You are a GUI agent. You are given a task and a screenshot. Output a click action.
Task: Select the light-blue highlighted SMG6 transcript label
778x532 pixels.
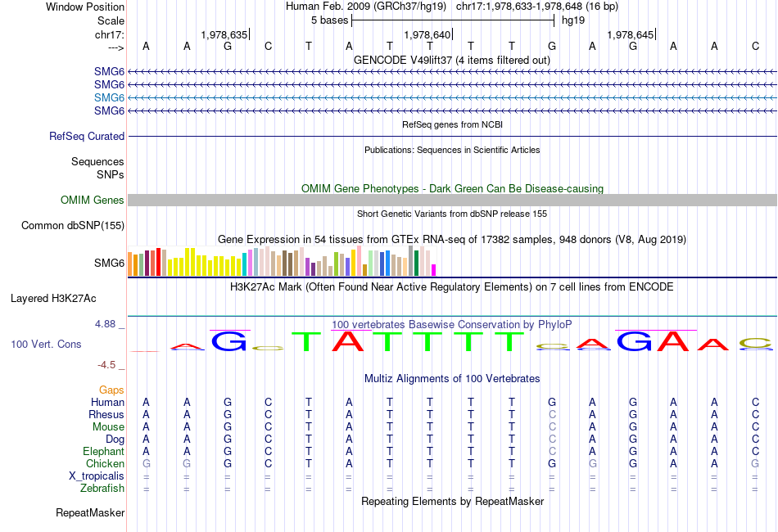109,97
